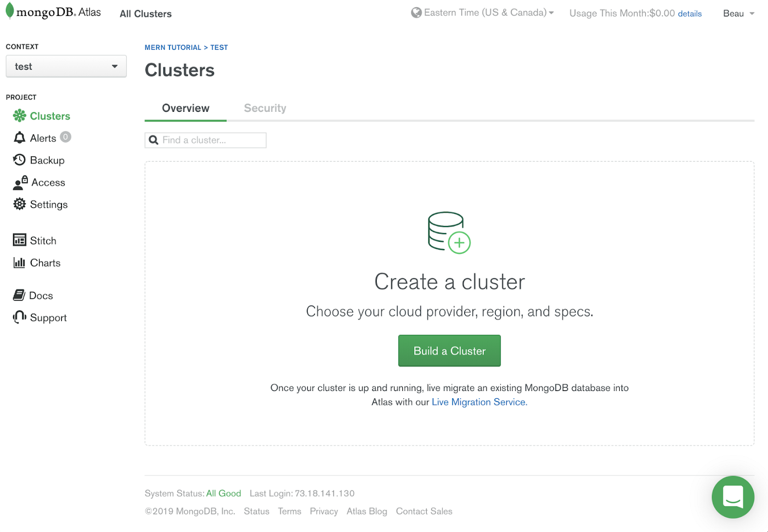
Task: Open Support in the sidebar
Action: point(48,318)
